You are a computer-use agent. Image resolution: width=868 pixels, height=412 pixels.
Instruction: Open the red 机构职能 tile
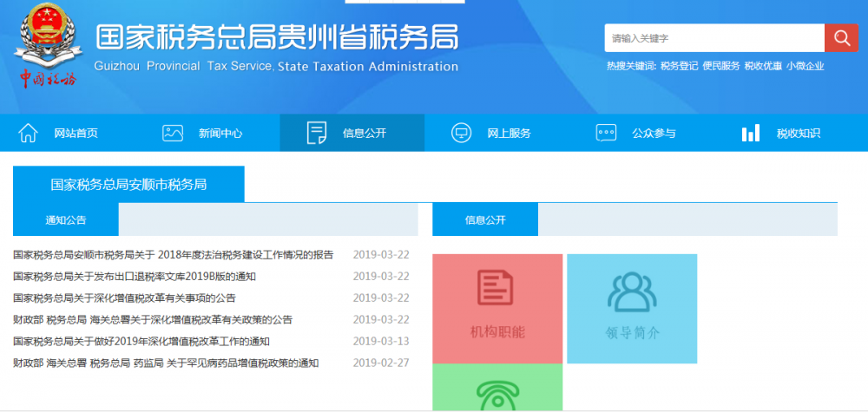coord(497,309)
